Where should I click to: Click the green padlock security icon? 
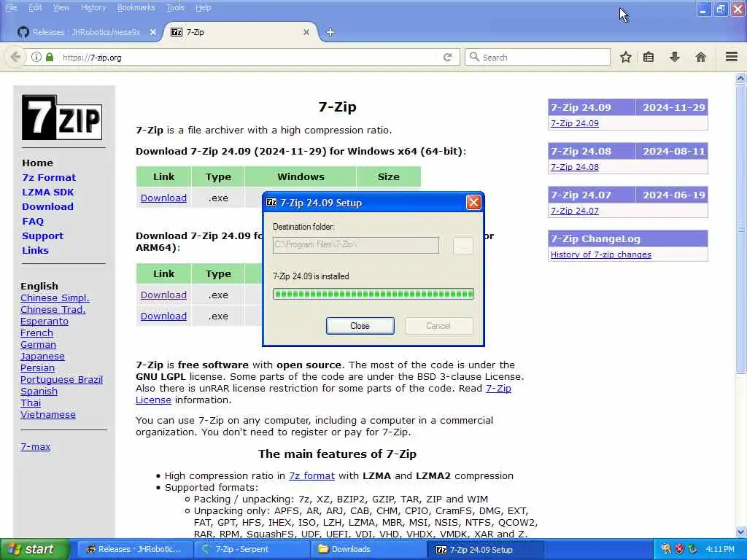[x=50, y=57]
